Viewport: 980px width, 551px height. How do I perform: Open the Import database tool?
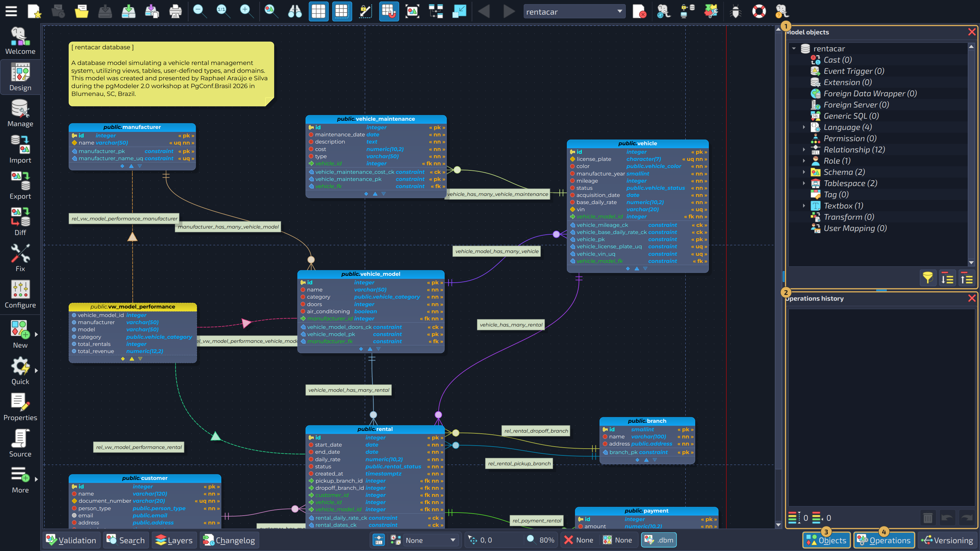(20, 149)
